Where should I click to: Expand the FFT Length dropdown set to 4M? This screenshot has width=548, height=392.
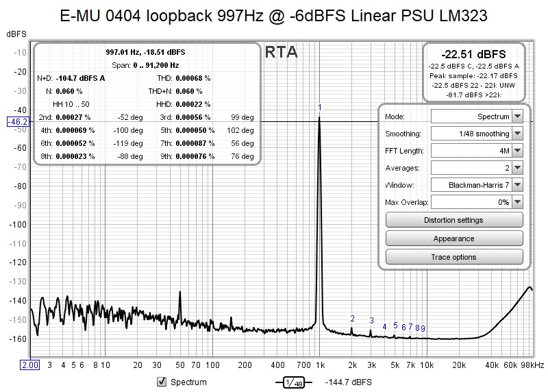tap(477, 151)
